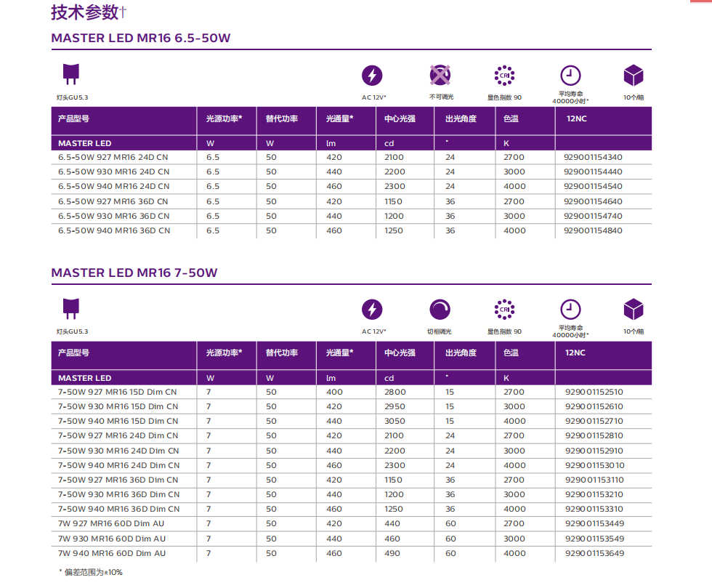The width and height of the screenshot is (712, 588).
Task: Click row 6.5-50W 940 MR16 24D CN
Action: [x=352, y=186]
